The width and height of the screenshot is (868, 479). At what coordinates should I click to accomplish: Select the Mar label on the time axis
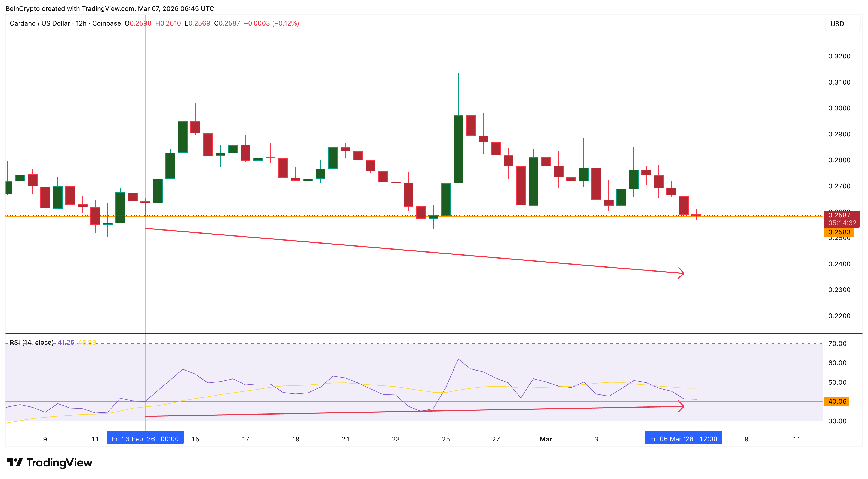pyautogui.click(x=546, y=439)
